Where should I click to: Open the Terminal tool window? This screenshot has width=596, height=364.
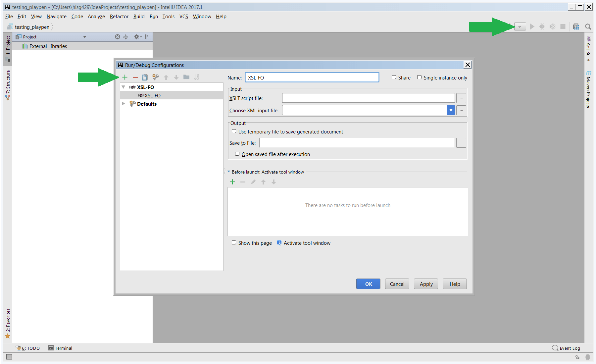pyautogui.click(x=60, y=348)
